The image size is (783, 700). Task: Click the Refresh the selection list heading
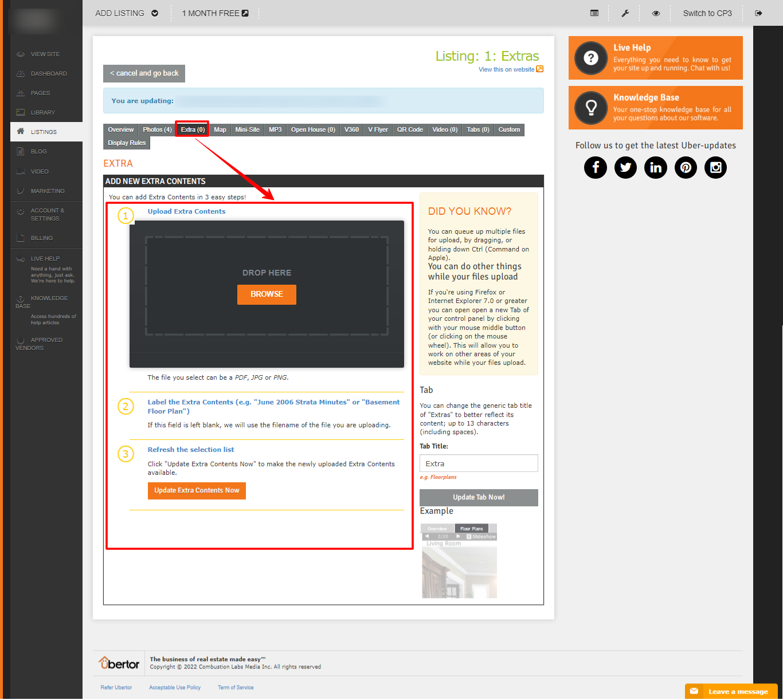[x=191, y=450]
